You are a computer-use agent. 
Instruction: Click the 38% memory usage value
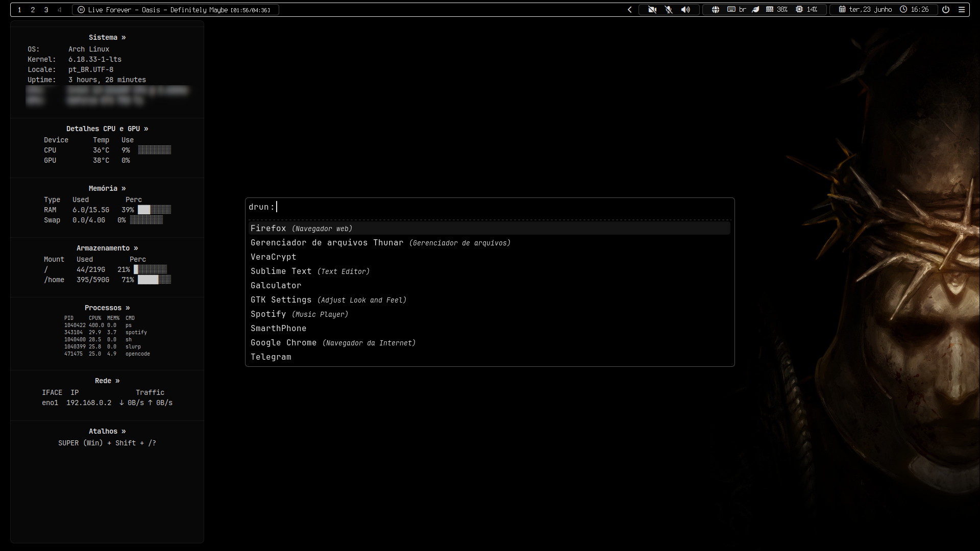coord(782,10)
